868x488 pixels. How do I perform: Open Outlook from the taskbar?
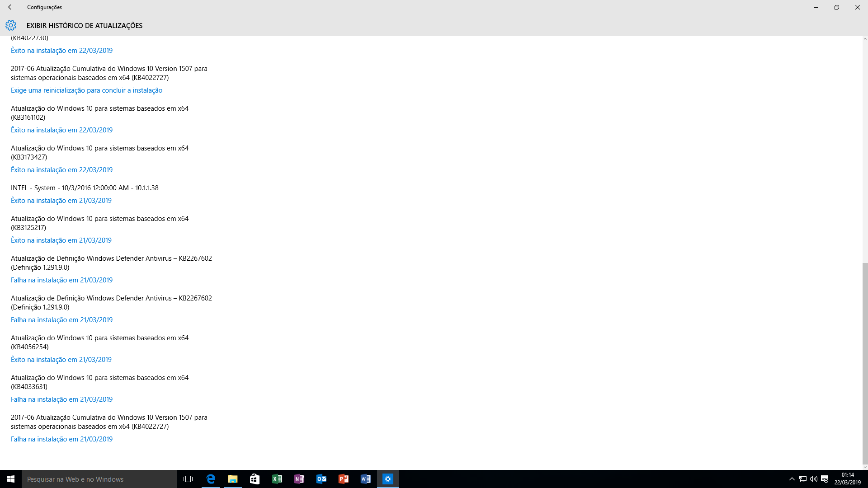321,479
